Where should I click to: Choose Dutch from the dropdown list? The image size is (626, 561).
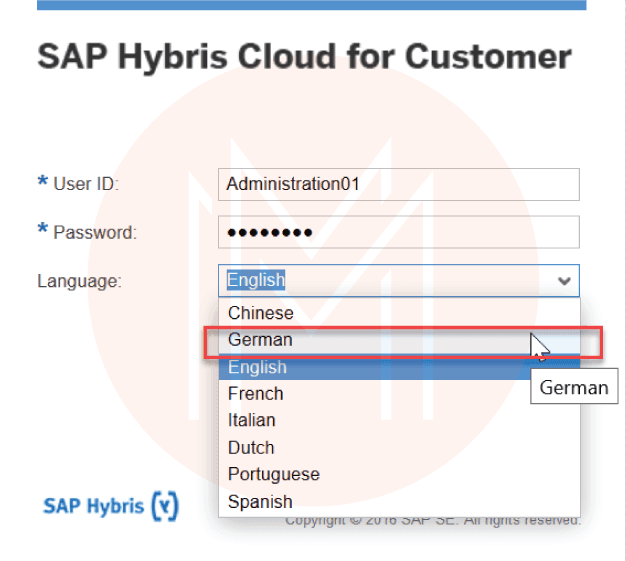pos(251,448)
